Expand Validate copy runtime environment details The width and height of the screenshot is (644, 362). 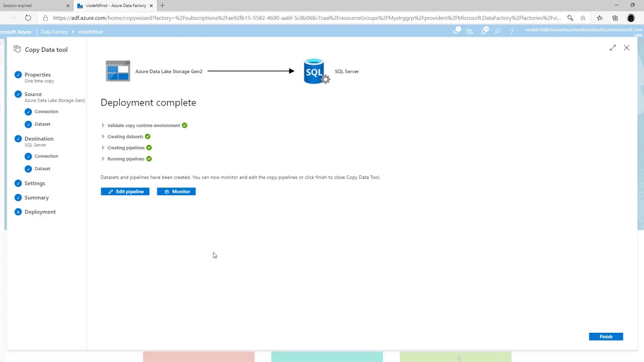click(103, 126)
